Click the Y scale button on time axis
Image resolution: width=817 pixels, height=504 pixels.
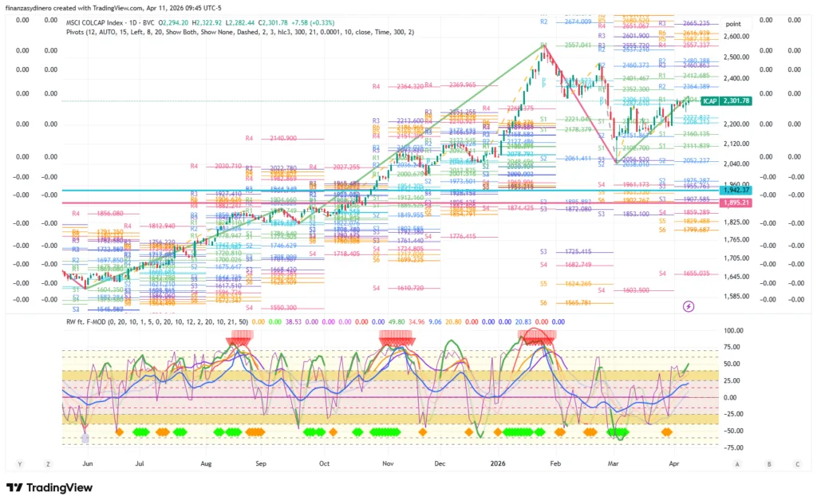[x=18, y=463]
